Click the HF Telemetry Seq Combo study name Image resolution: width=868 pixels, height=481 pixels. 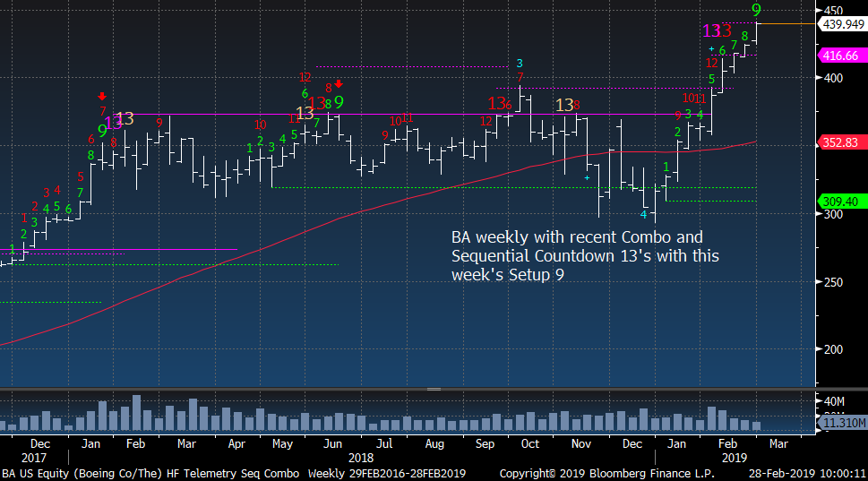pyautogui.click(x=233, y=473)
